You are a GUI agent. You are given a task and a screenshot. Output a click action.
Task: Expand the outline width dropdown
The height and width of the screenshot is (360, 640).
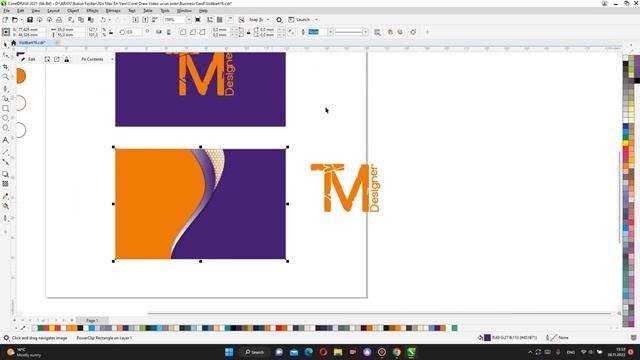click(330, 32)
